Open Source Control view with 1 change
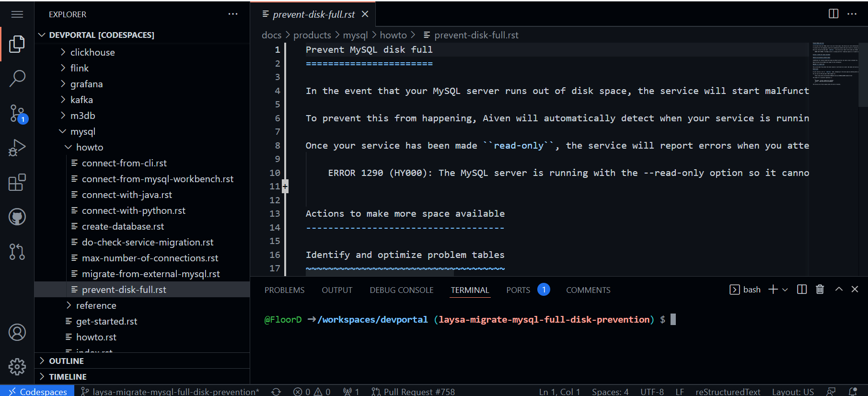 pyautogui.click(x=17, y=114)
